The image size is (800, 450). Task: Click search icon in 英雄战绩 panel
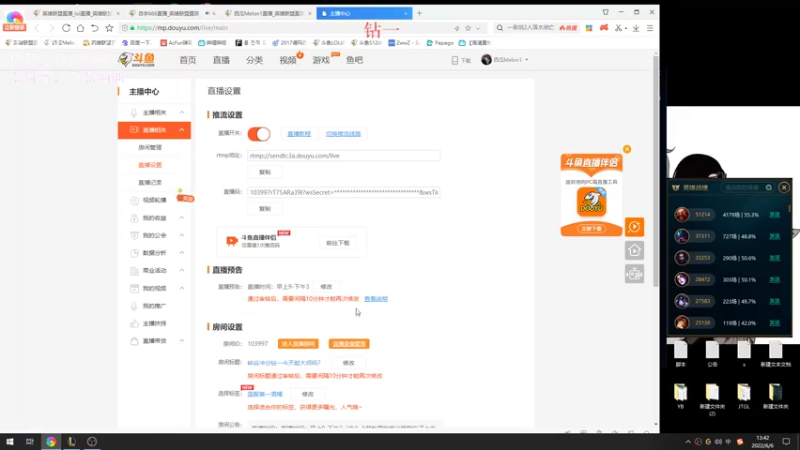click(x=768, y=187)
